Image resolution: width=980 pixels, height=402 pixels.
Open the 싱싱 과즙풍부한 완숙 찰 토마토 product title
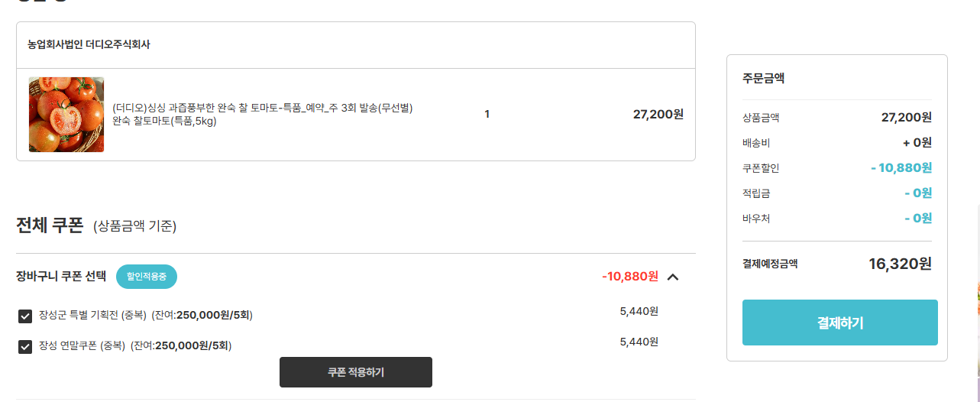pyautogui.click(x=262, y=108)
